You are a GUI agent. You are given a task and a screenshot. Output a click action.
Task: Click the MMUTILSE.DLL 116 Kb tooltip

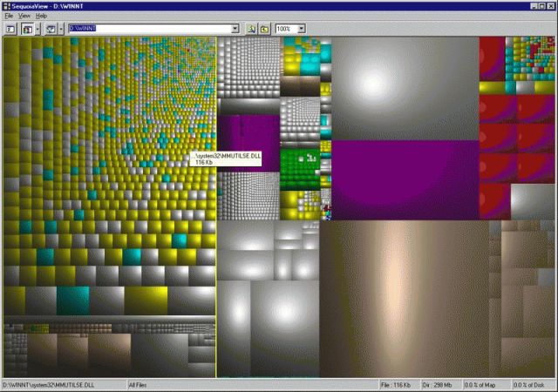pos(226,159)
